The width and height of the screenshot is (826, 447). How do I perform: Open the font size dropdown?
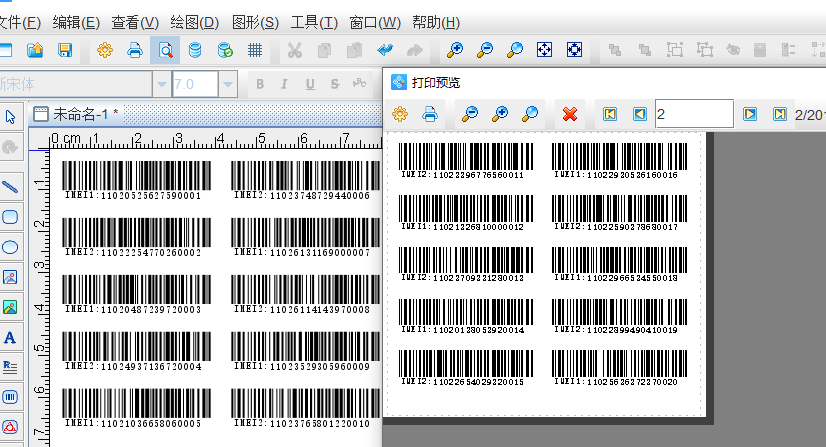(228, 84)
